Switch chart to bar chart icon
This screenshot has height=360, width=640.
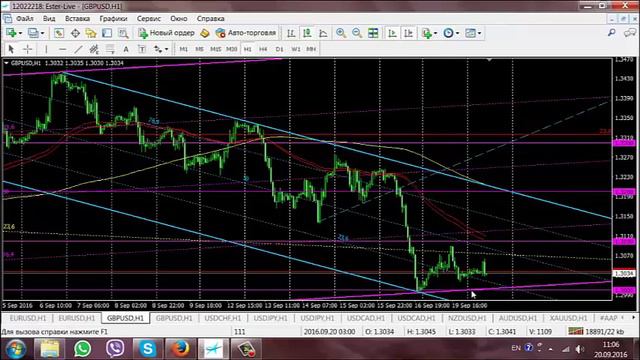pos(291,33)
